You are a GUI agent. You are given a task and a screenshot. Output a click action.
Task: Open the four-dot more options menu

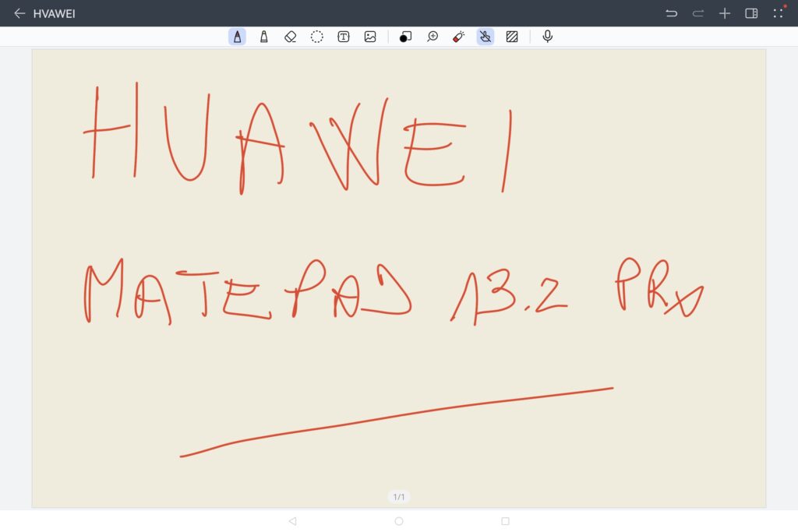coord(778,13)
